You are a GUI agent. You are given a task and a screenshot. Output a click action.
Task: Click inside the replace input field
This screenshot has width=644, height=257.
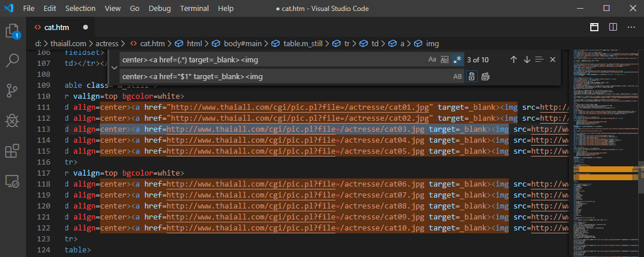pos(283,76)
